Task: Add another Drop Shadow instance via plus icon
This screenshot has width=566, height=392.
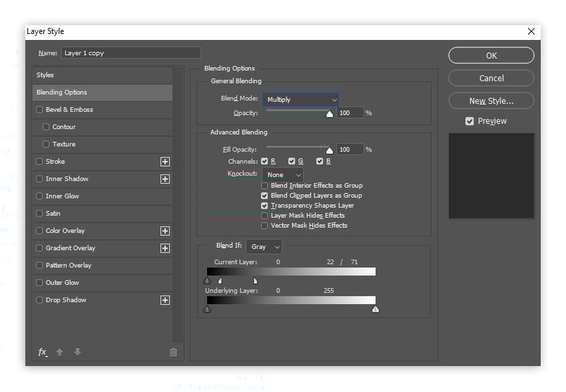Action: [x=164, y=300]
